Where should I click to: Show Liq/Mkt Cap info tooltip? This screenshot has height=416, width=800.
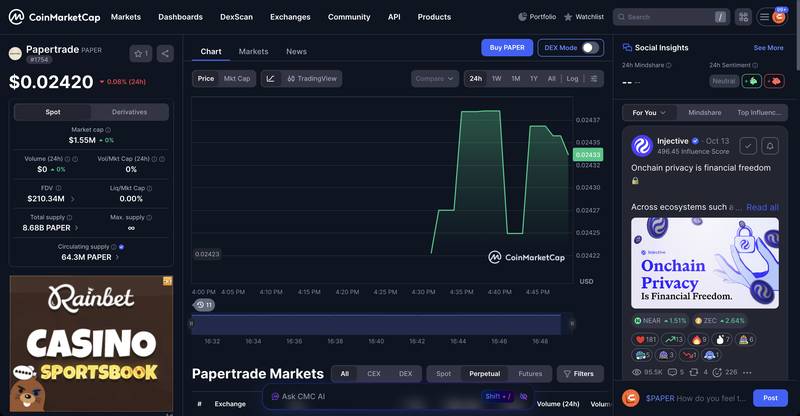[x=149, y=188]
